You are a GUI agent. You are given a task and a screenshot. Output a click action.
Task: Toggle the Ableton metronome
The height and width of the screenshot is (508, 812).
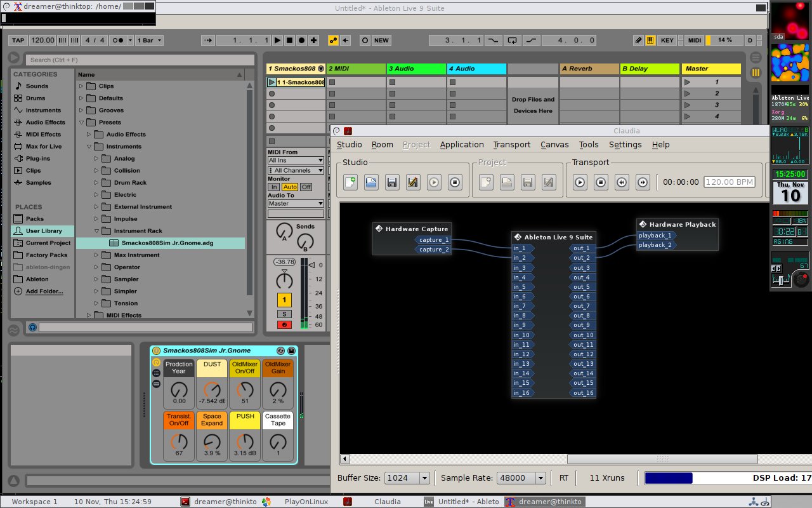click(118, 40)
